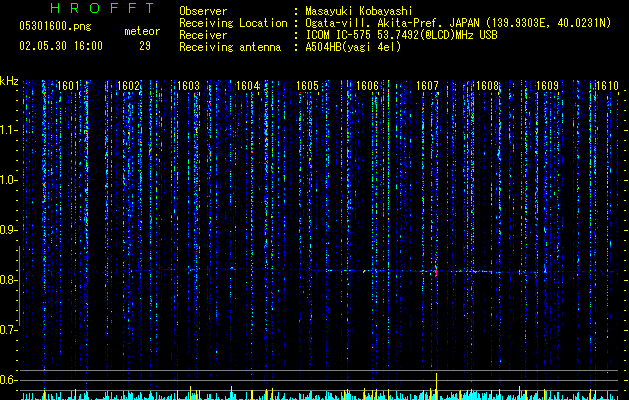The height and width of the screenshot is (400, 629).
Task: Click the tall yellow peak near 1607
Action: (x=436, y=386)
